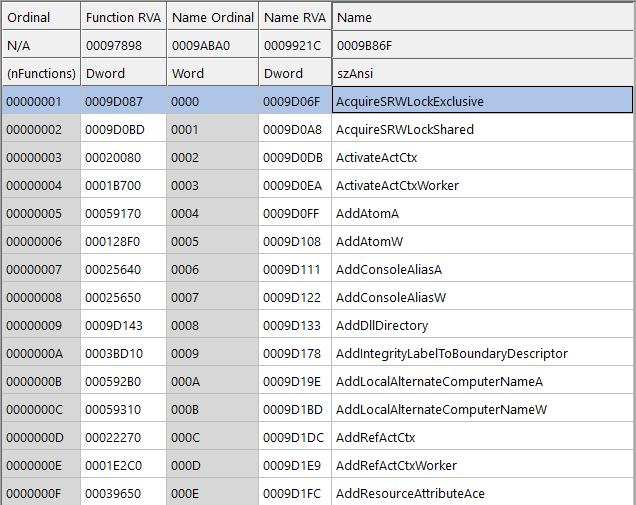Select the ActivateActCtx name cell
The width and height of the screenshot is (636, 505).
(482, 157)
